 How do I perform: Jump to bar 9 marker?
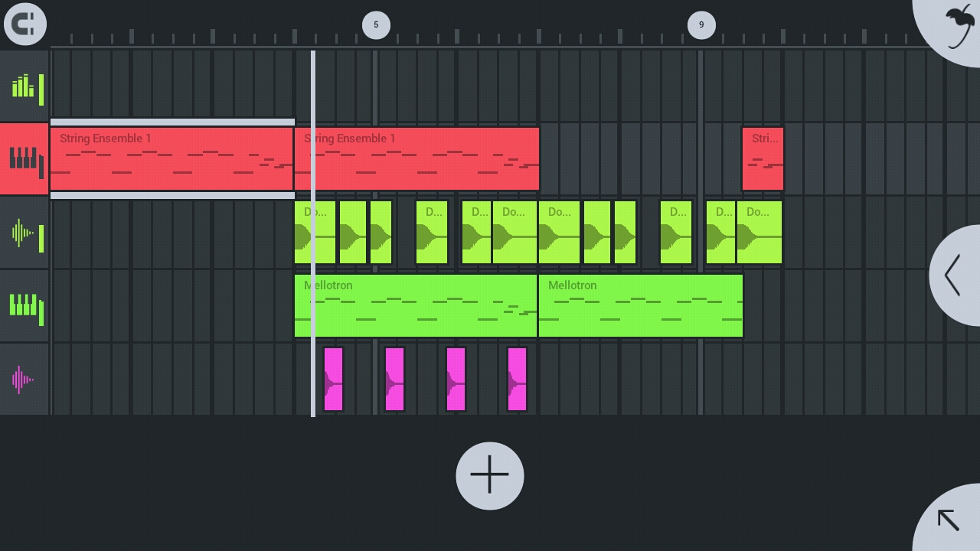click(701, 25)
